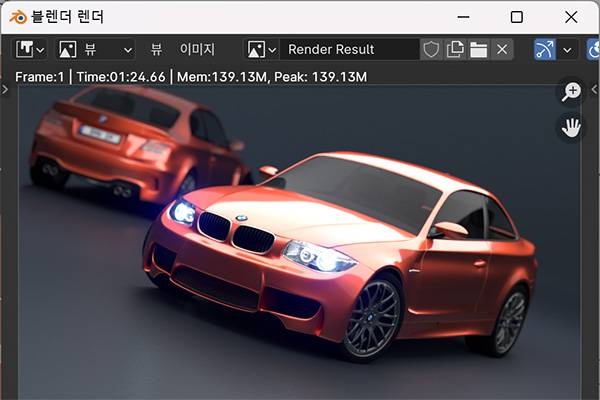Image resolution: width=600 pixels, height=400 pixels.
Task: Toggle the overlays button at right edge
Action: pos(593,49)
